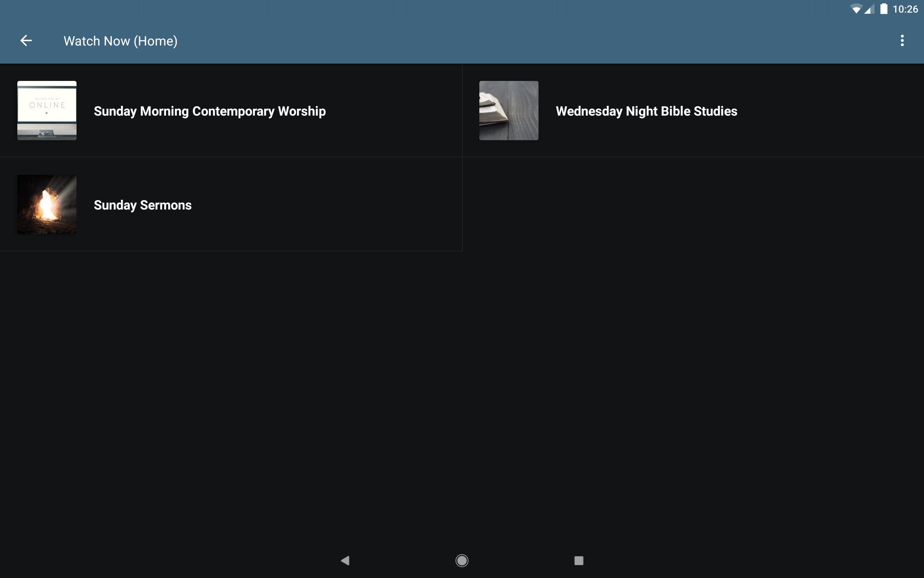Open Sunday Morning Contemporary Worship thumbnail
Viewport: 924px width, 578px height.
(x=47, y=111)
